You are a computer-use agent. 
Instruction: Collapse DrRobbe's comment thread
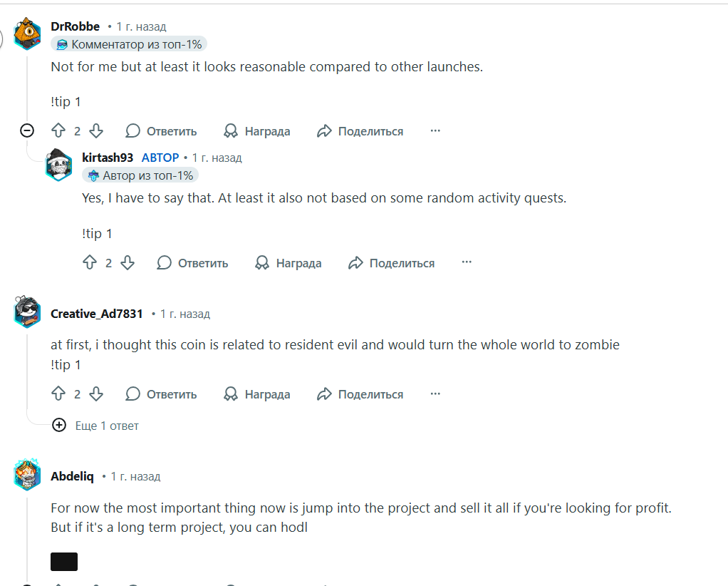(27, 130)
